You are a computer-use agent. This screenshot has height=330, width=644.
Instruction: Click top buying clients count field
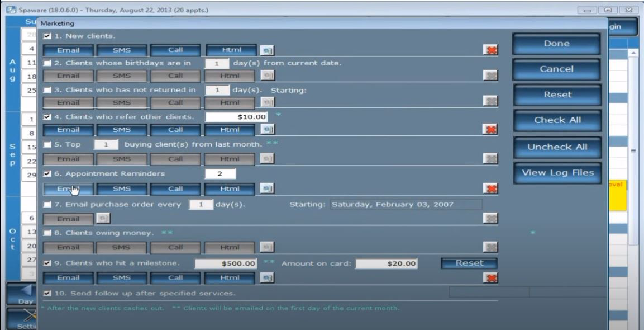coord(106,145)
